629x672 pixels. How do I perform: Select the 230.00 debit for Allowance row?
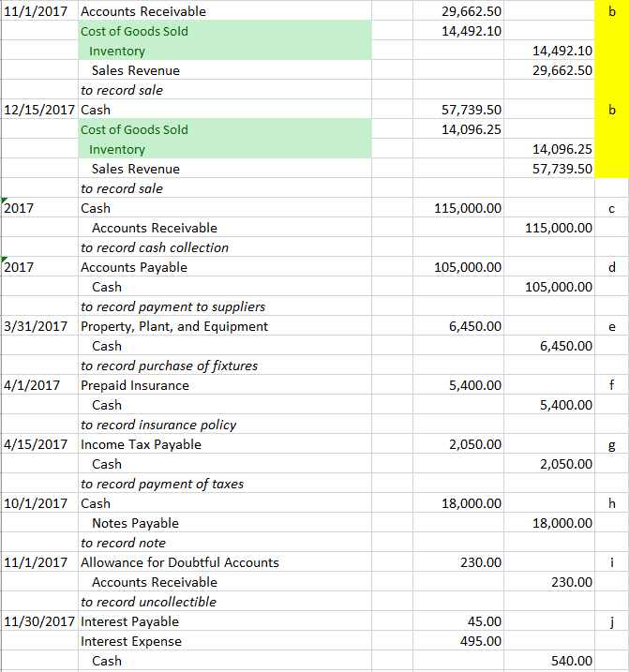(x=458, y=562)
